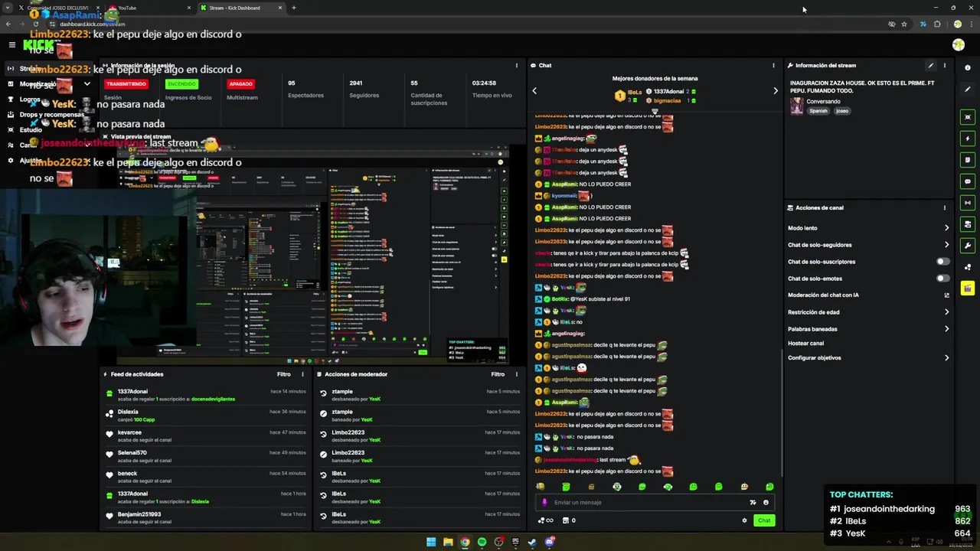980x551 pixels.
Task: Reload the page with browser refresh button
Action: pyautogui.click(x=35, y=24)
